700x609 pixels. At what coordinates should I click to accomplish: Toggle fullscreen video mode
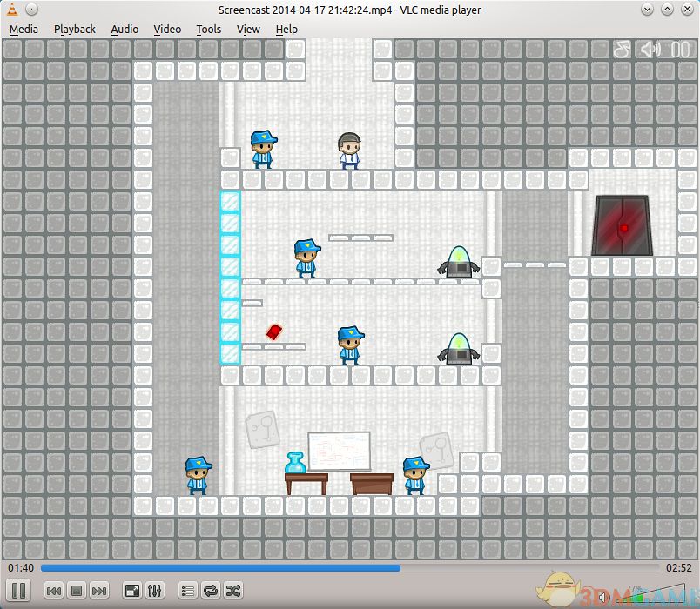[132, 592]
